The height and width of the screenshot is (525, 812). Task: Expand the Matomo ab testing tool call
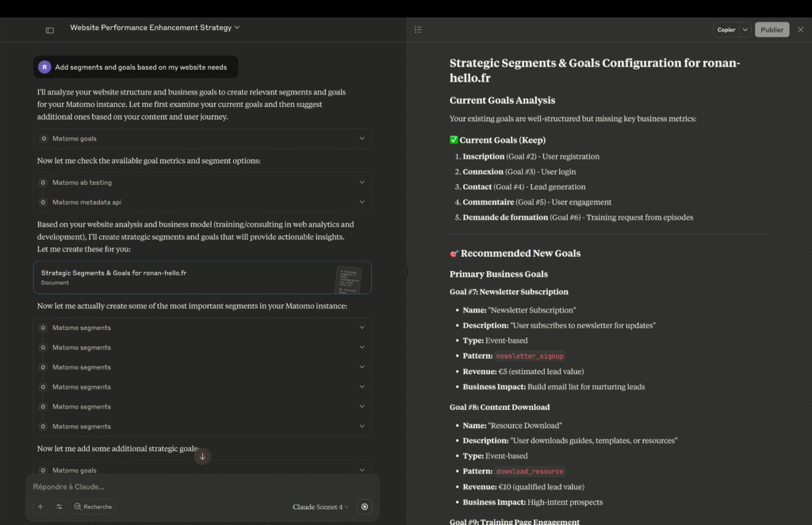[362, 181]
